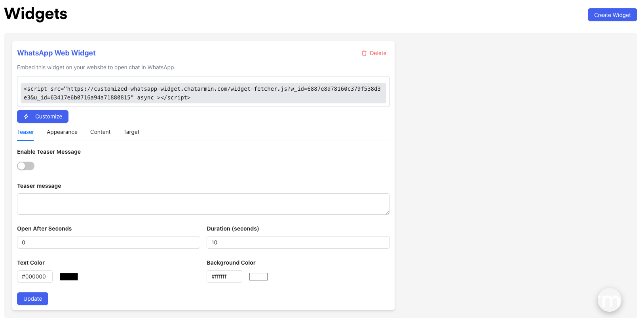Switch to the Teaser tab
This screenshot has width=644, height=328.
coord(26,132)
